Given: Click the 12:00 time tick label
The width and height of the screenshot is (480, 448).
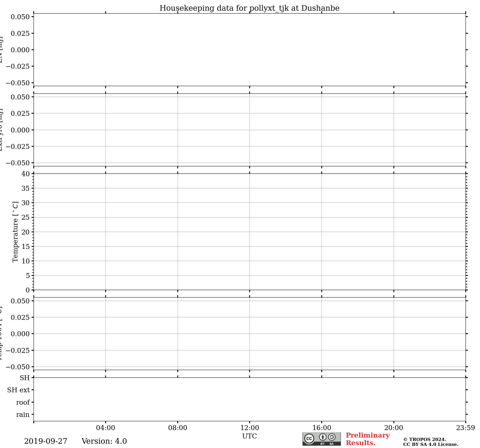Looking at the screenshot, I should (x=249, y=428).
